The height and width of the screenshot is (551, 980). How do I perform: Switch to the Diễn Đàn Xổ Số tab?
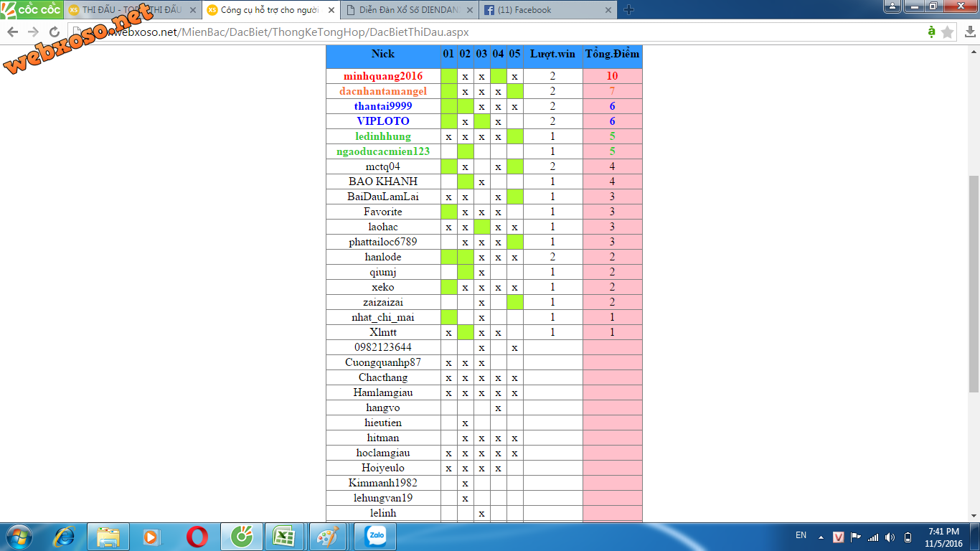click(x=409, y=10)
